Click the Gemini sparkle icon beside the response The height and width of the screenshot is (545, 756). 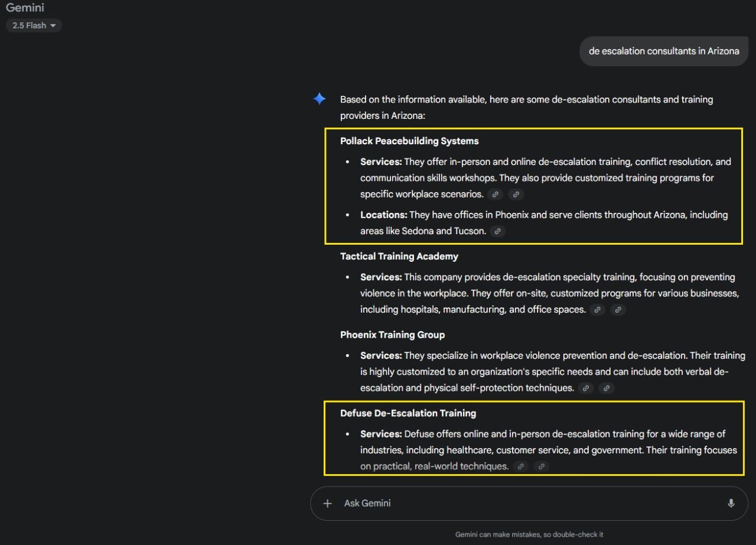click(320, 99)
